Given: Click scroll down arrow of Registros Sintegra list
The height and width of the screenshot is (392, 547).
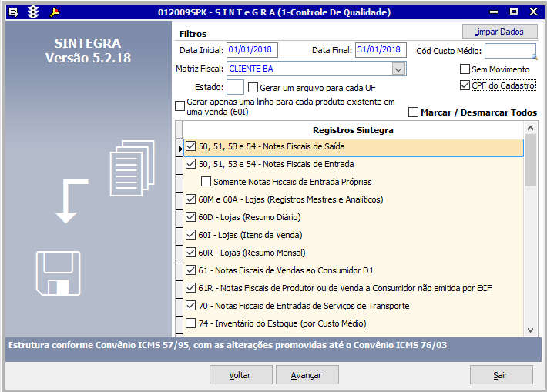Looking at the screenshot, I should pyautogui.click(x=530, y=330).
